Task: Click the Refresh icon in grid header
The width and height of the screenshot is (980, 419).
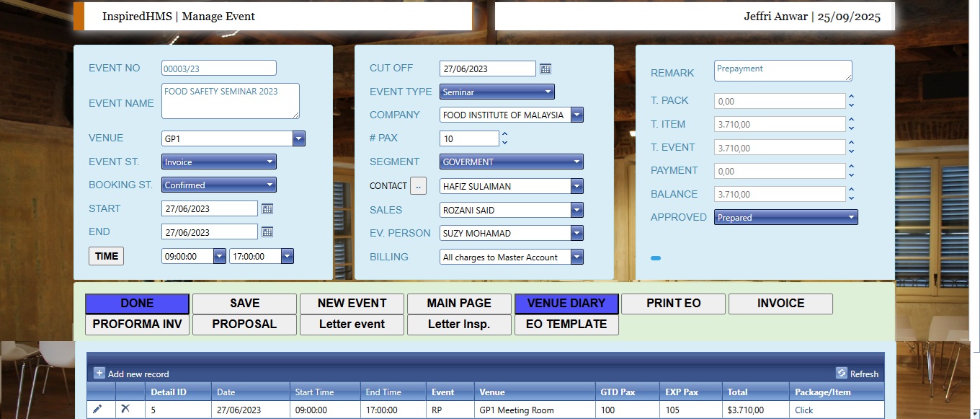Action: (842, 374)
